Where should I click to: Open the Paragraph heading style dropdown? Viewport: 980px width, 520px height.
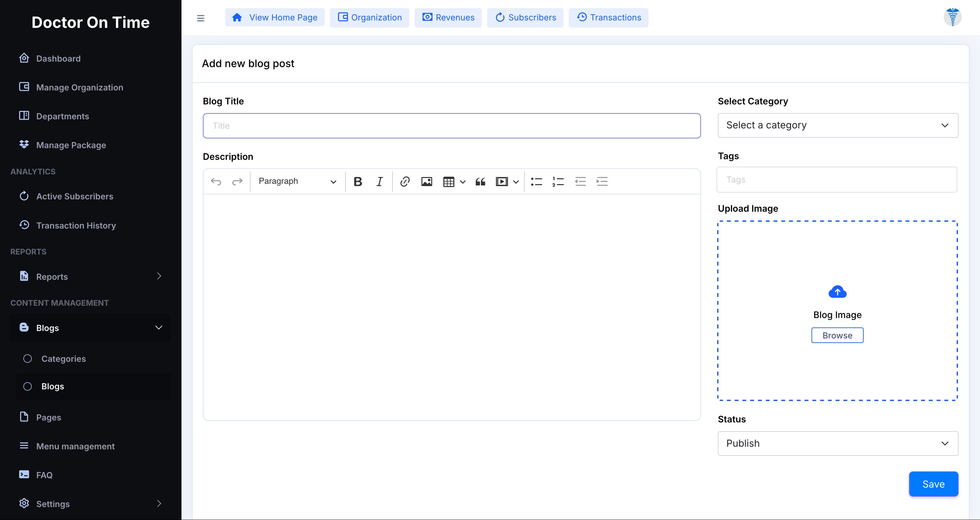click(297, 181)
